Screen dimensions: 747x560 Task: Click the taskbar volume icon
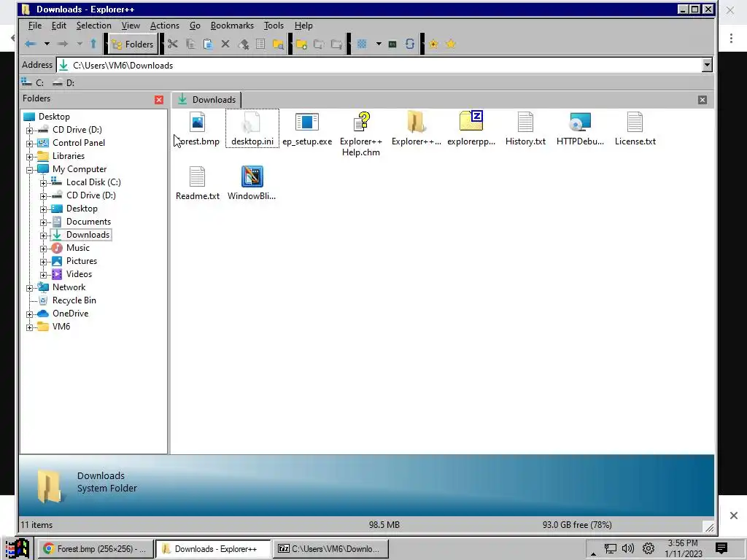[x=627, y=548]
